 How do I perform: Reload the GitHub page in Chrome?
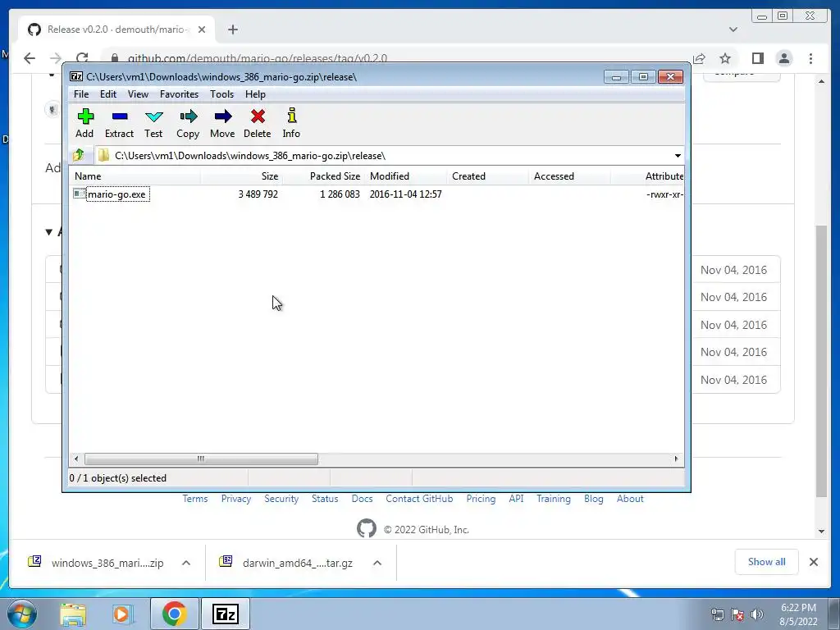tap(82, 58)
